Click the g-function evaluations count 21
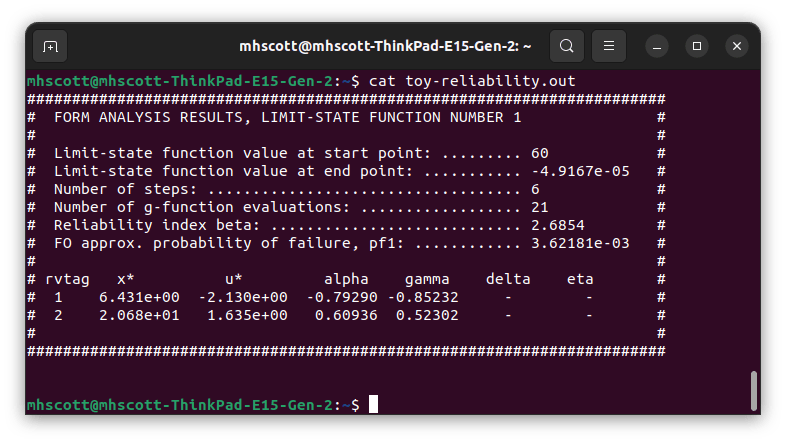 [540, 207]
